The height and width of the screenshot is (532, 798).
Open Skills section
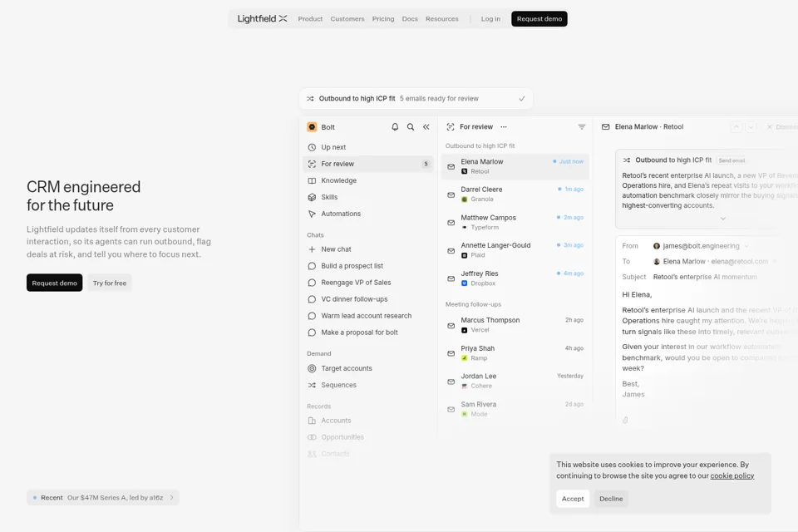[x=368, y=197]
